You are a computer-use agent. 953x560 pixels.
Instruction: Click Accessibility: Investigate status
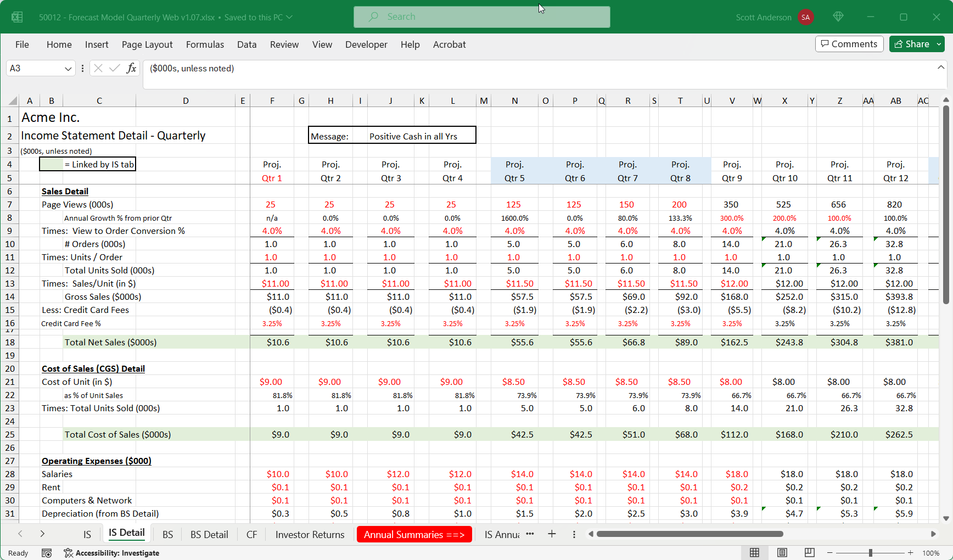point(111,553)
